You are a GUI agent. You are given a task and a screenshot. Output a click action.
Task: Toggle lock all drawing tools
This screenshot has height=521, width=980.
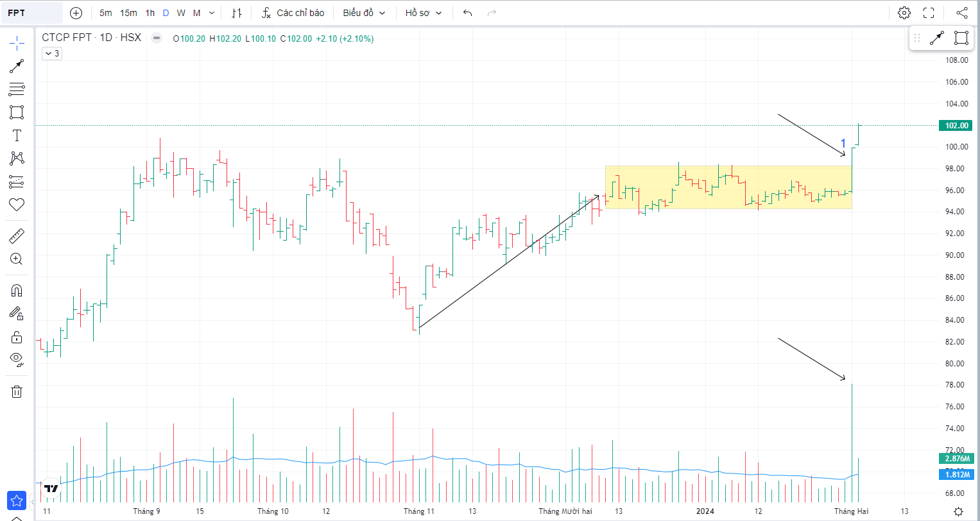[17, 337]
